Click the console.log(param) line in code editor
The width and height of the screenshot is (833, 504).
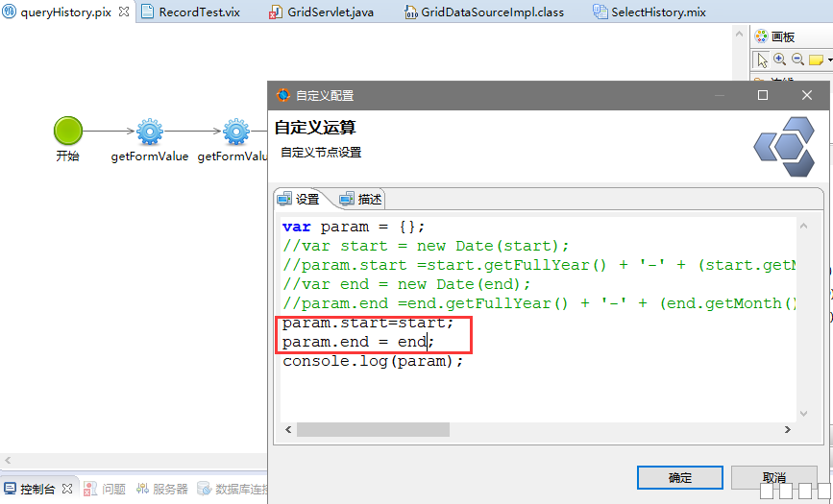(373, 361)
